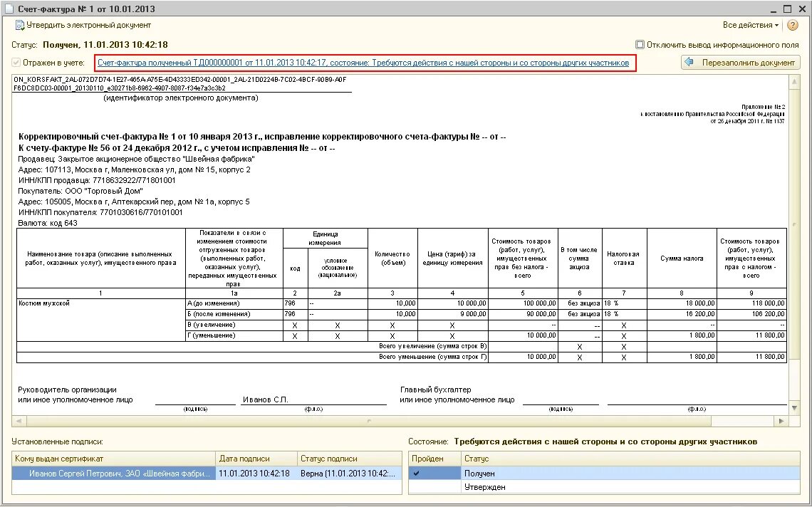Image resolution: width=812 pixels, height=507 pixels.
Task: Sort by the Кому выдан сертификат column header
Action: click(x=113, y=459)
